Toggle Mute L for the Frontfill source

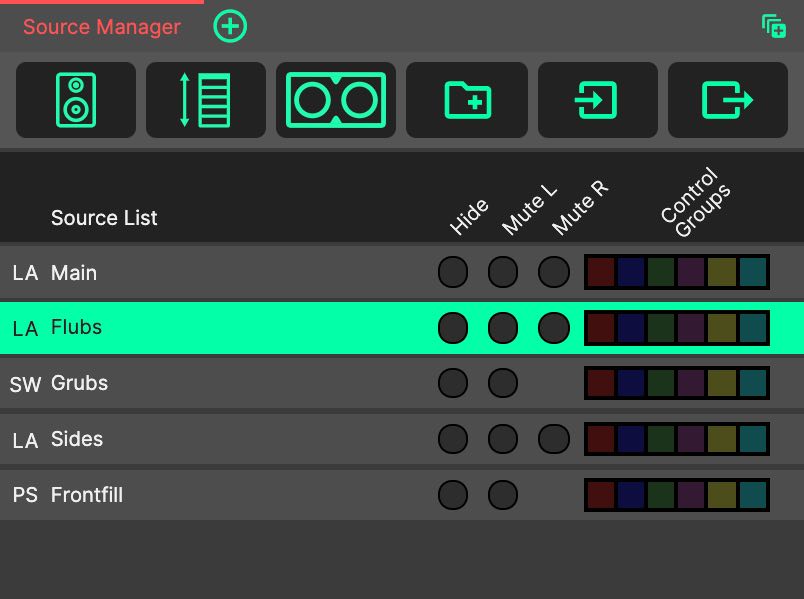[x=503, y=495]
